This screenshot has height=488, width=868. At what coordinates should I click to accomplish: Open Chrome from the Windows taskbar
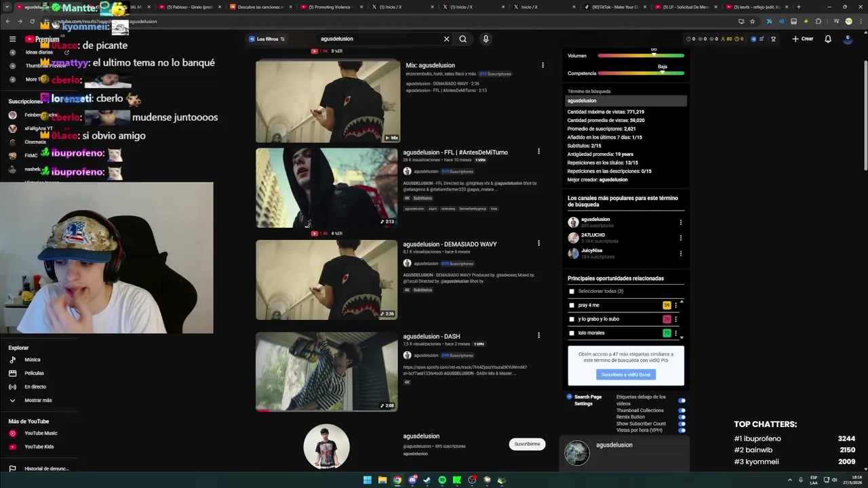coord(397,480)
